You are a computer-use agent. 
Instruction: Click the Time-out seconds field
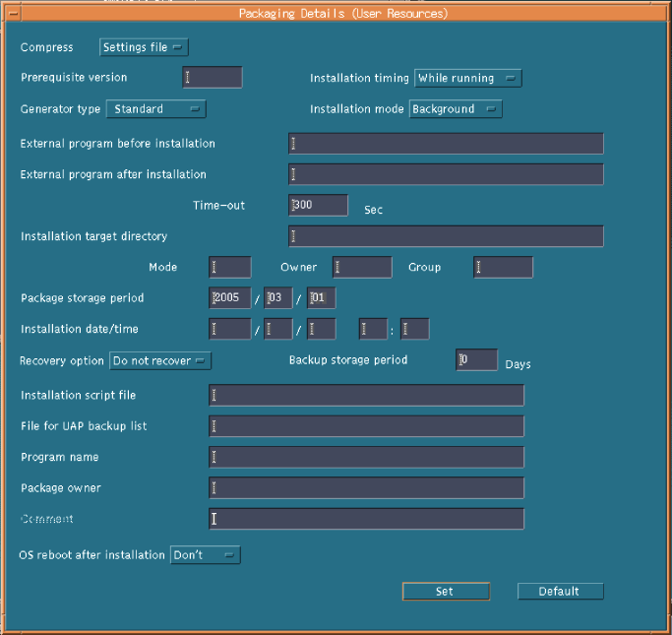pos(319,205)
